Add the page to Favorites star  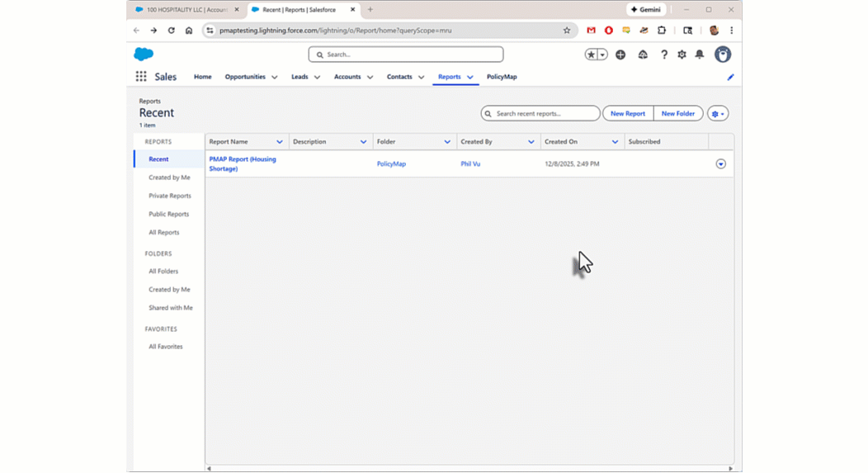click(x=592, y=54)
